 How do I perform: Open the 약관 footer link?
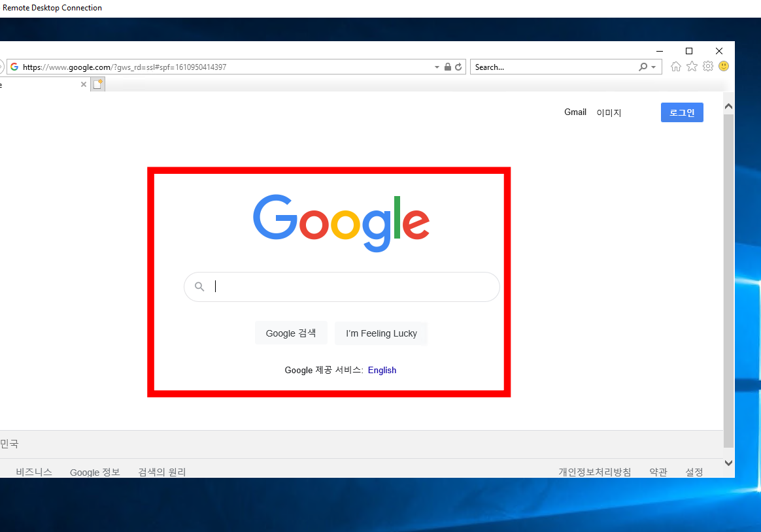point(658,472)
